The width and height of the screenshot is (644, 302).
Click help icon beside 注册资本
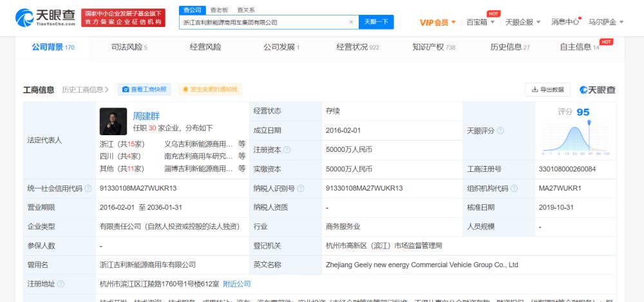coord(287,150)
